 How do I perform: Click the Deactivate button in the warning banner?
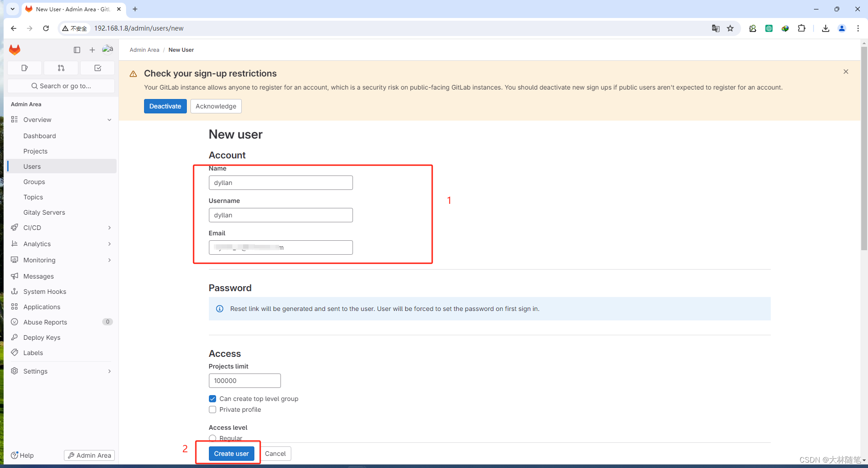click(x=165, y=106)
